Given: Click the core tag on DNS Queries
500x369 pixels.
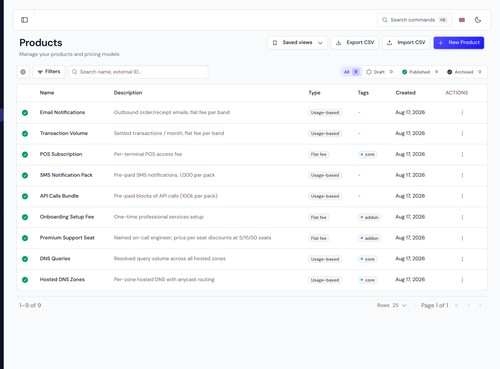Looking at the screenshot, I should point(367,259).
